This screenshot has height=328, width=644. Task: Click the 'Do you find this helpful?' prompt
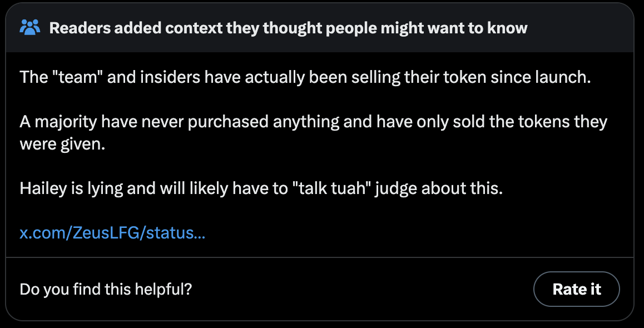[x=106, y=290]
